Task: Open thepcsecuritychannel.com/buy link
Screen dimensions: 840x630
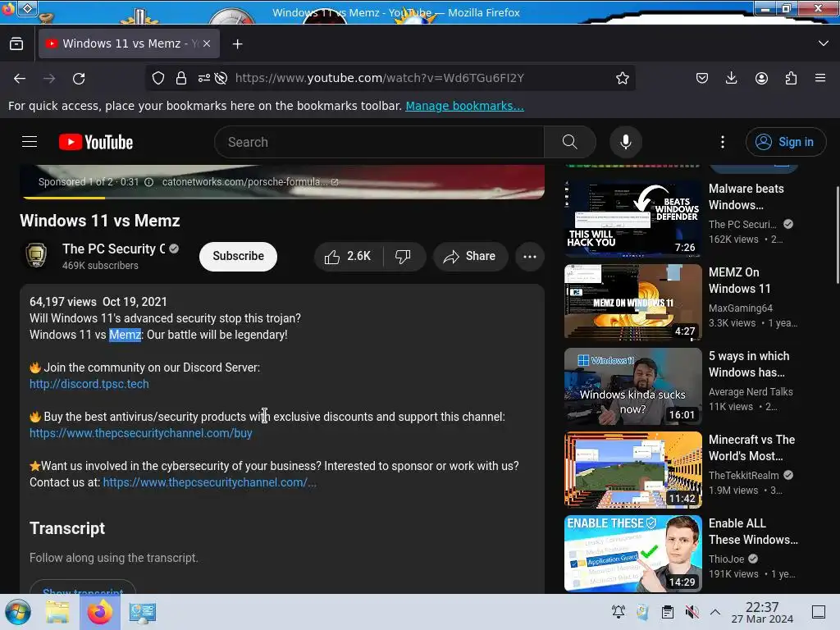Action: tap(141, 433)
